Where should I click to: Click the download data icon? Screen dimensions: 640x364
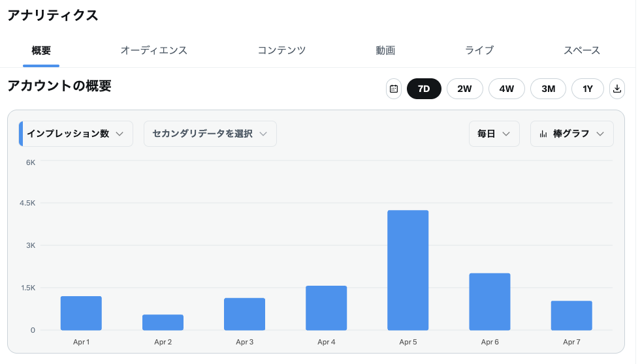coord(616,89)
